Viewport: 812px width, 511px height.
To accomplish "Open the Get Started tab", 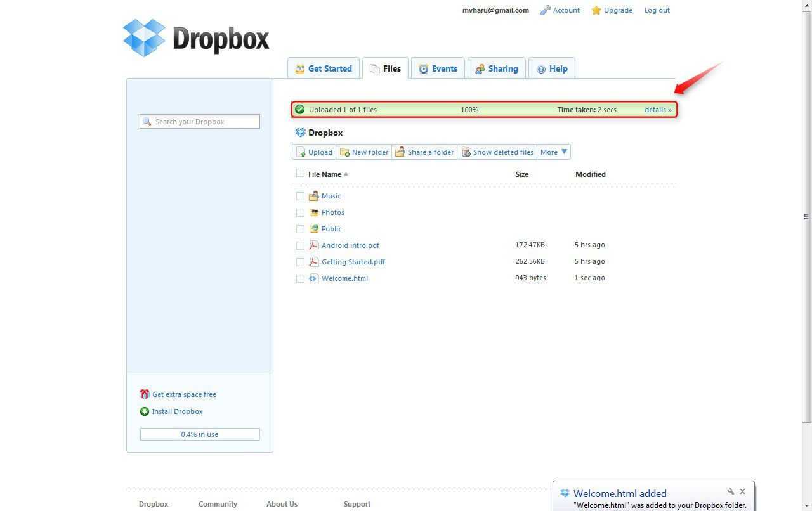I will pyautogui.click(x=324, y=68).
